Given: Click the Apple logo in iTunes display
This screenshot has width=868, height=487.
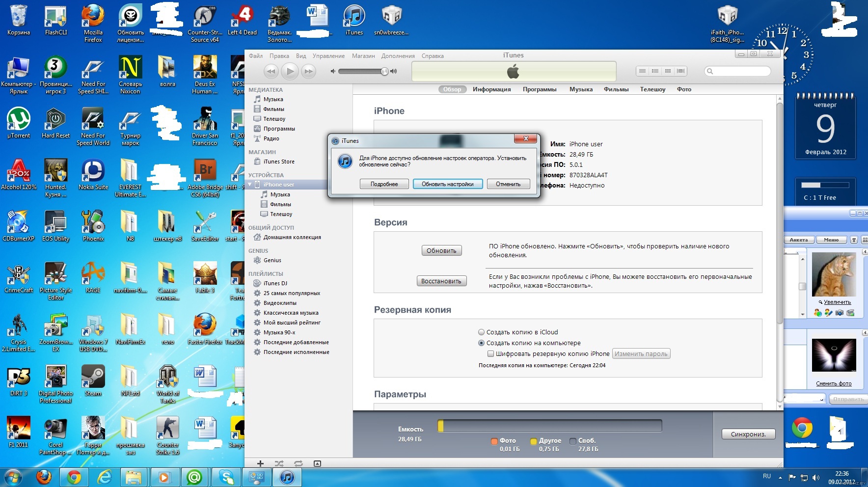Looking at the screenshot, I should point(514,72).
